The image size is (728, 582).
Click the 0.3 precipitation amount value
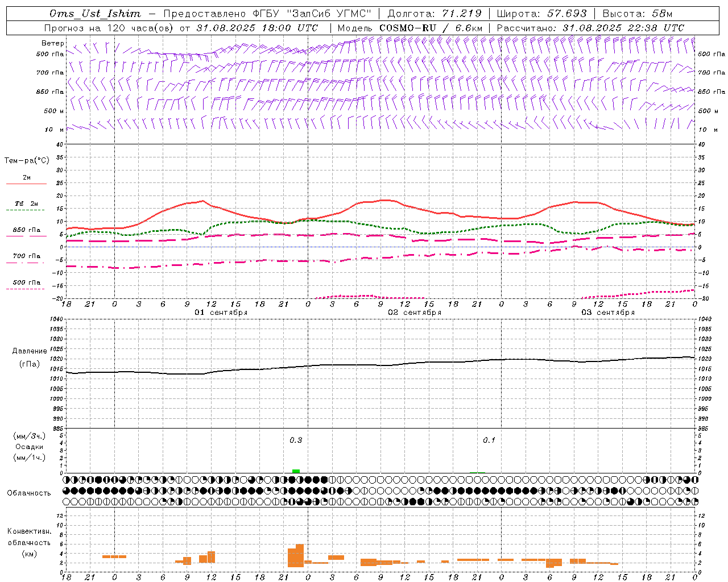[x=296, y=440]
